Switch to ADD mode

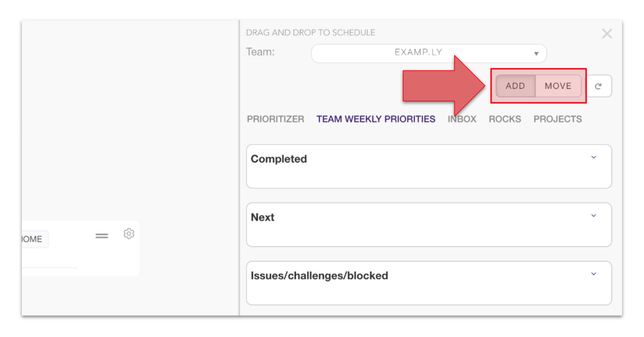[x=515, y=86]
